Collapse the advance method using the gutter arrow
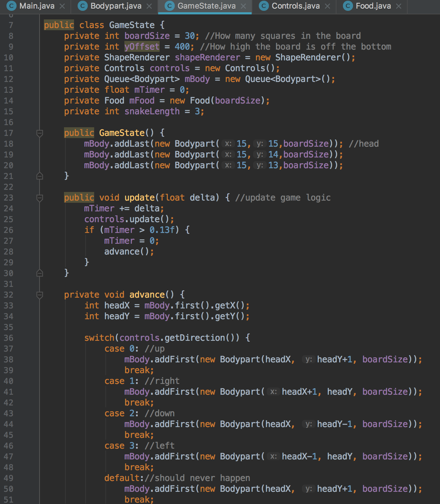 pos(39,294)
